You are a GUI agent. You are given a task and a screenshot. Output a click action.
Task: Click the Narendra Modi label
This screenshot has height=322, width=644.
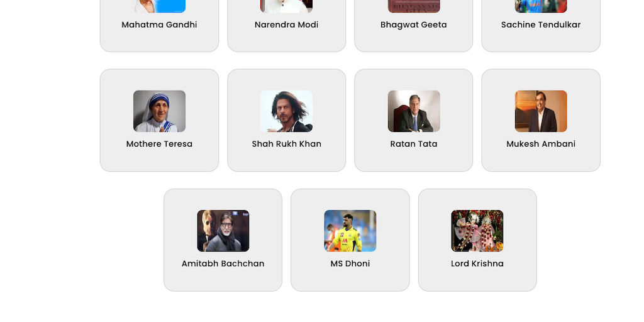click(286, 25)
